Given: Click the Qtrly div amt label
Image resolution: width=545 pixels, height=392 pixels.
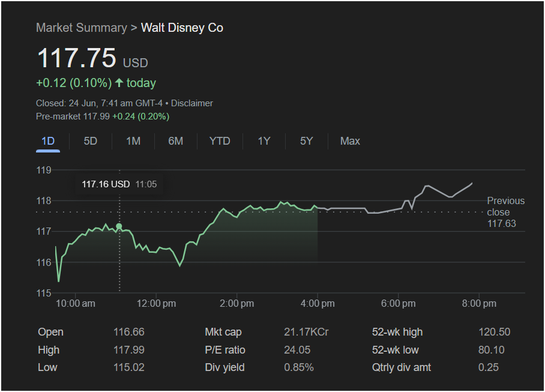Looking at the screenshot, I should pos(402,367).
